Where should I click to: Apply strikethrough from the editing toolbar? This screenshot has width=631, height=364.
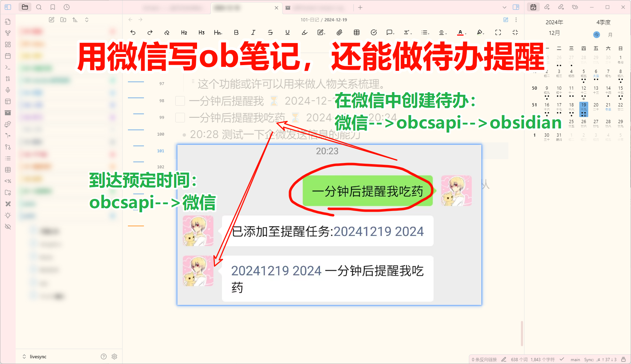[270, 32]
